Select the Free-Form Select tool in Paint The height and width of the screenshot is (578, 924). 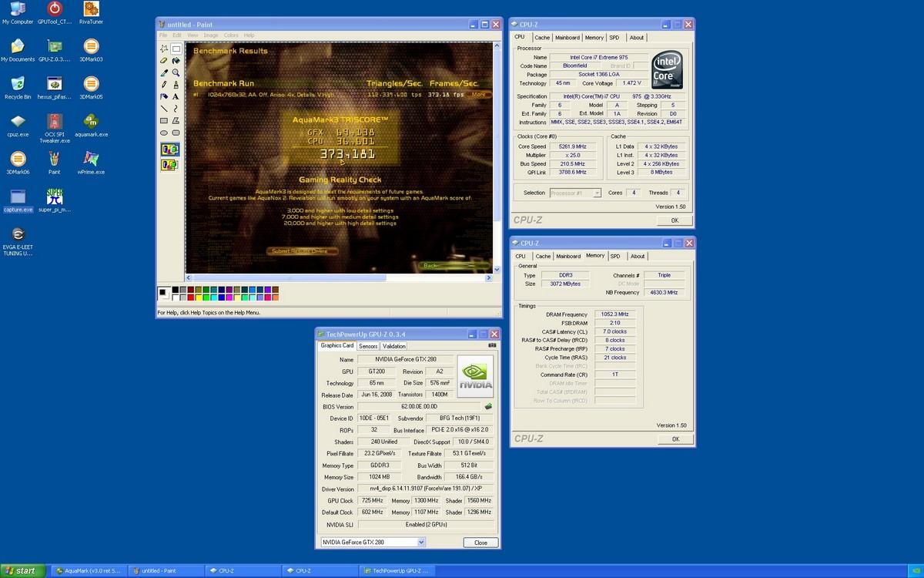point(164,49)
